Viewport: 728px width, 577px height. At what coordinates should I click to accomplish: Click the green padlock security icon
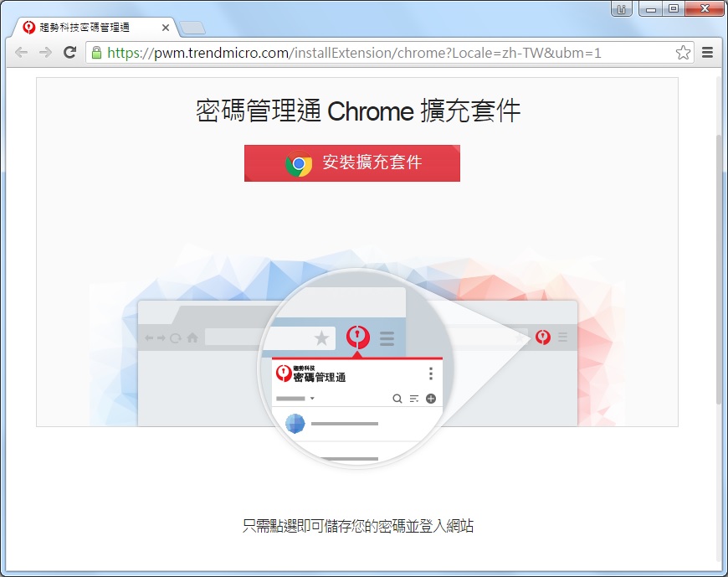click(96, 53)
